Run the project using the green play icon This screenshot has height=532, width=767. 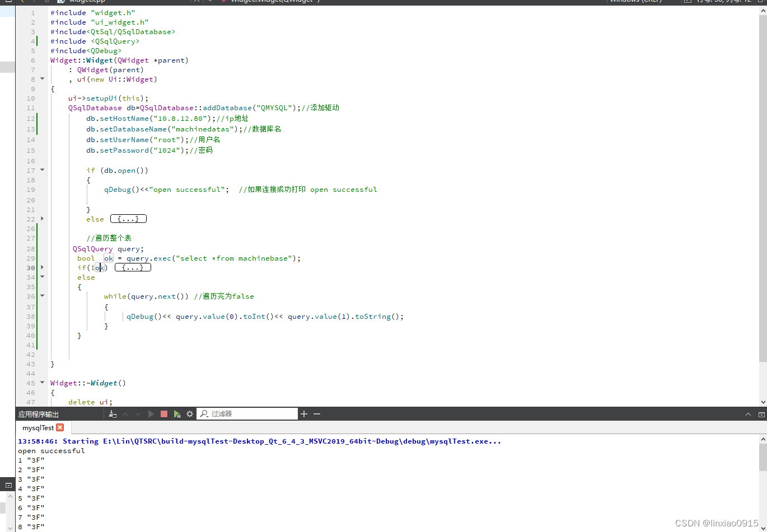tap(151, 413)
